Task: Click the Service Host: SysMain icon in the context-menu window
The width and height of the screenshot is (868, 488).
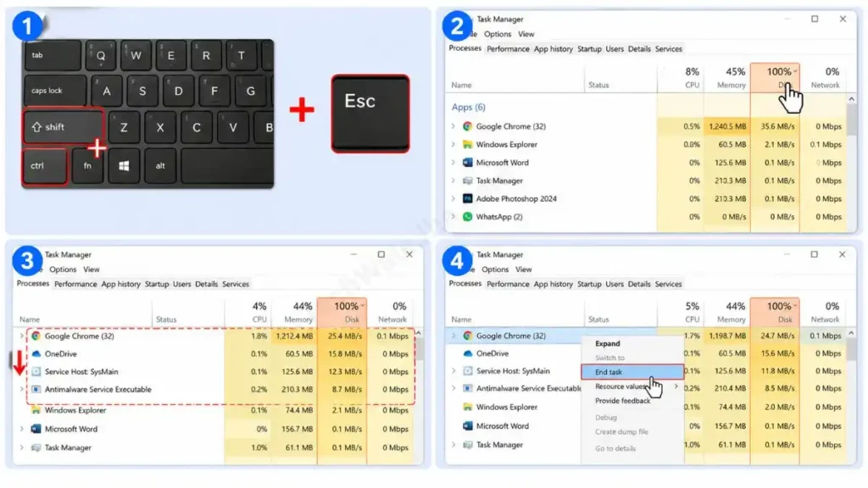Action: (467, 371)
